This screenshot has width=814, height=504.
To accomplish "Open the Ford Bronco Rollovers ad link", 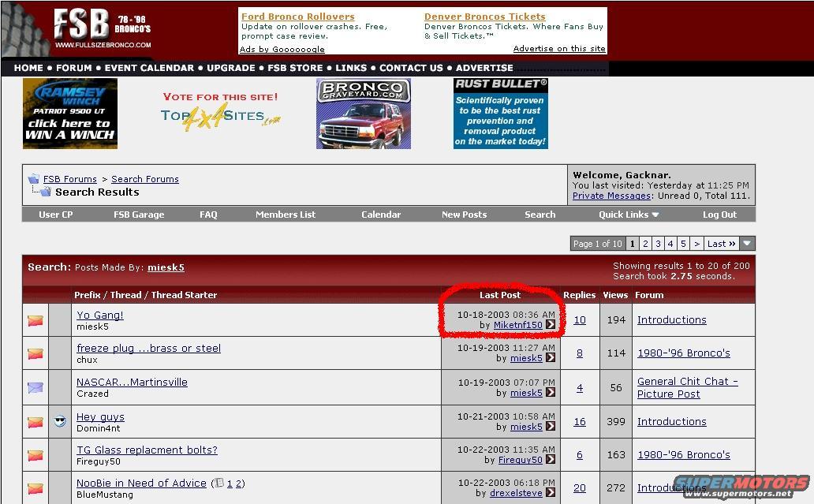I will click(x=298, y=17).
